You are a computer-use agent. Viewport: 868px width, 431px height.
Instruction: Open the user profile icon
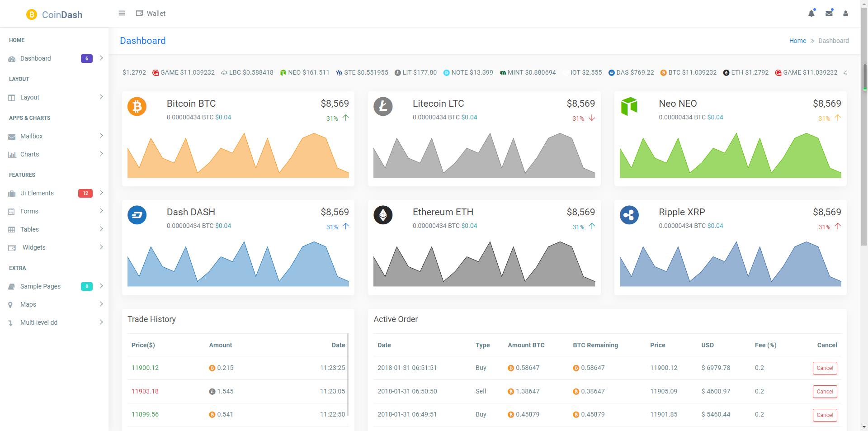[x=845, y=14]
